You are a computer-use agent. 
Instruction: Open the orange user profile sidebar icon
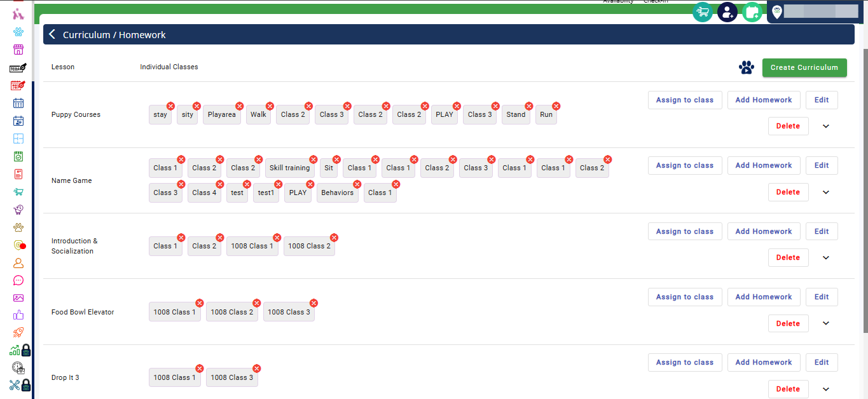pyautogui.click(x=18, y=263)
